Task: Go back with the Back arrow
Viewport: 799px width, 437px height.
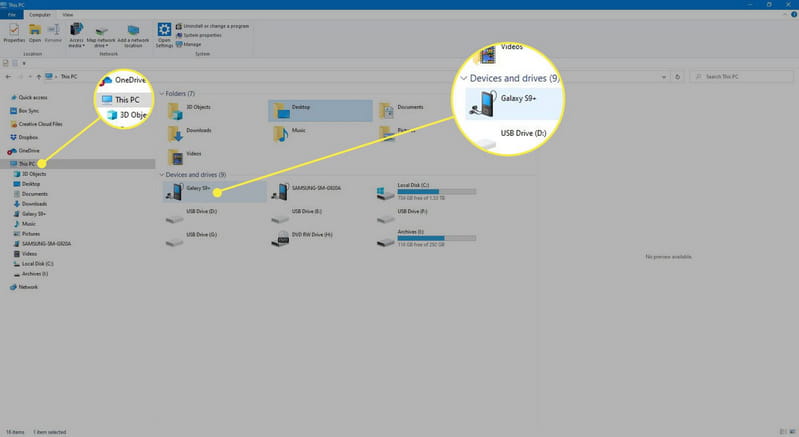Action: tap(8, 77)
